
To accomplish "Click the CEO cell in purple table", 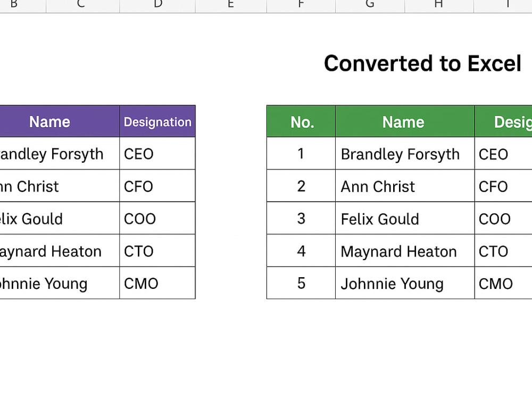I will 157,153.
